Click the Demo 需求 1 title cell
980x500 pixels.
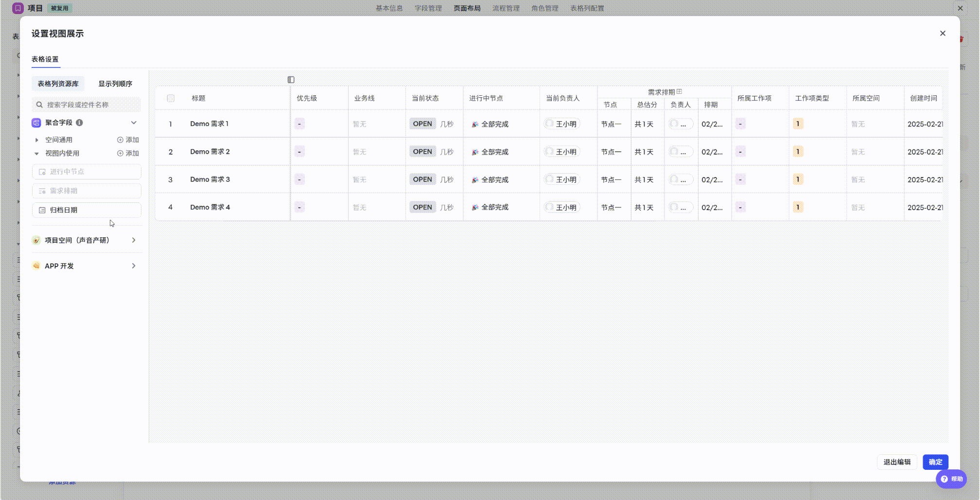pyautogui.click(x=209, y=124)
